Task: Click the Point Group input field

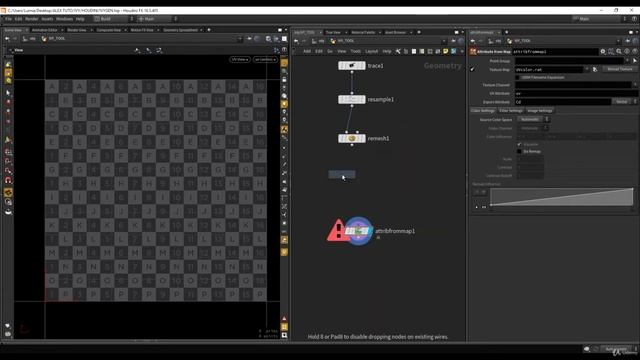Action: pos(569,61)
